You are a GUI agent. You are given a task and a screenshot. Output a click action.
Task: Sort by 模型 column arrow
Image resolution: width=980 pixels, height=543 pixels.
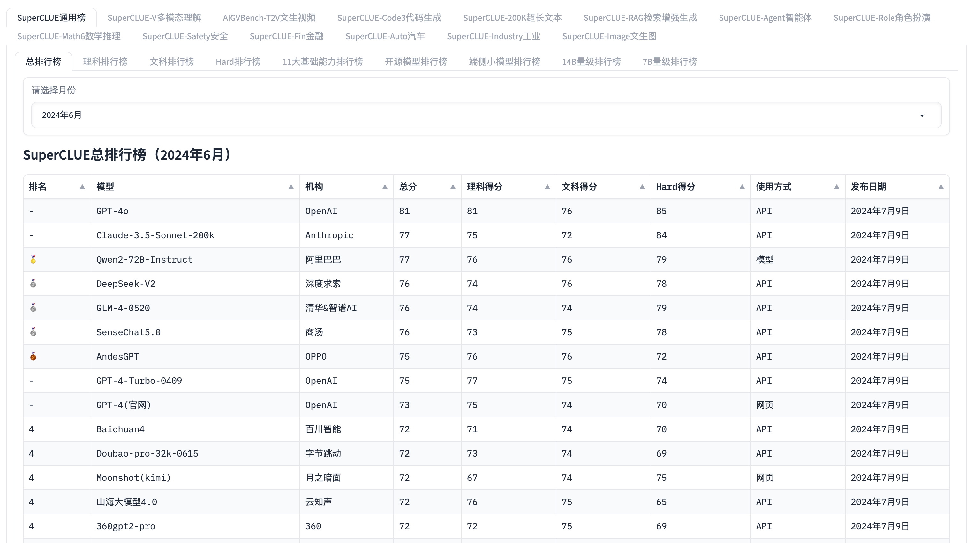291,187
